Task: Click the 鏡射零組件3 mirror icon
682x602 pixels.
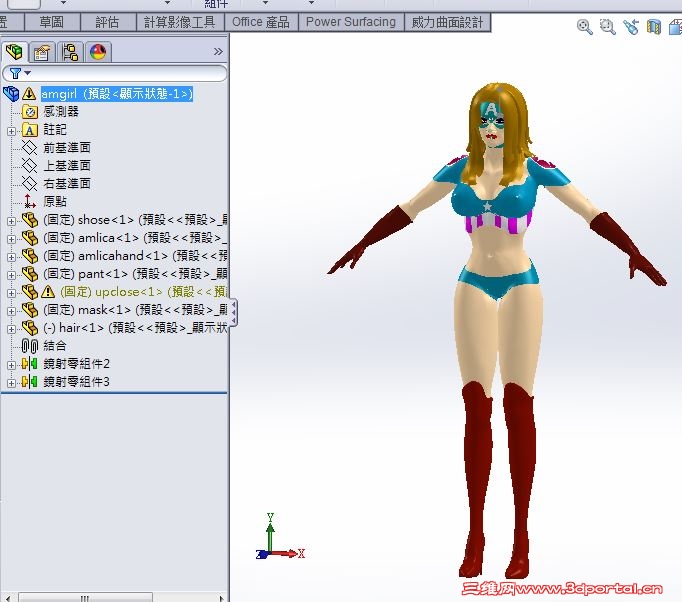Action: pos(30,382)
